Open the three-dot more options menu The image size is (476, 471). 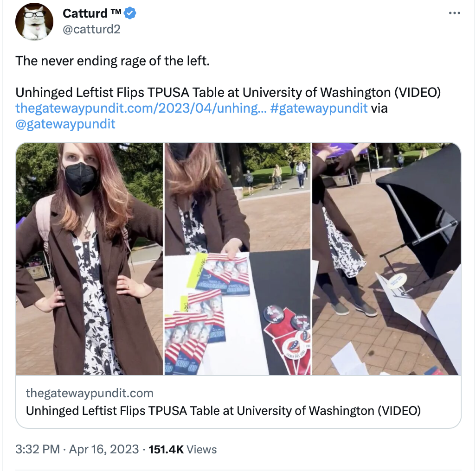(455, 13)
